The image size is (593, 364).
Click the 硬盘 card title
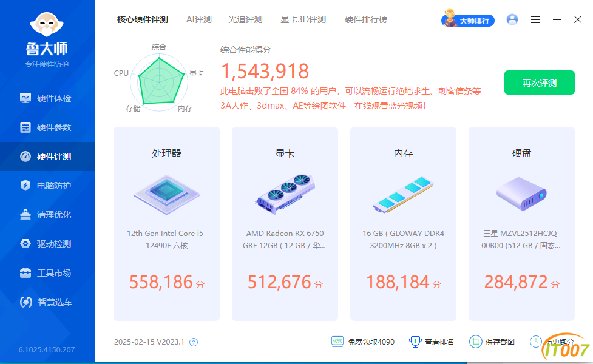pos(521,153)
